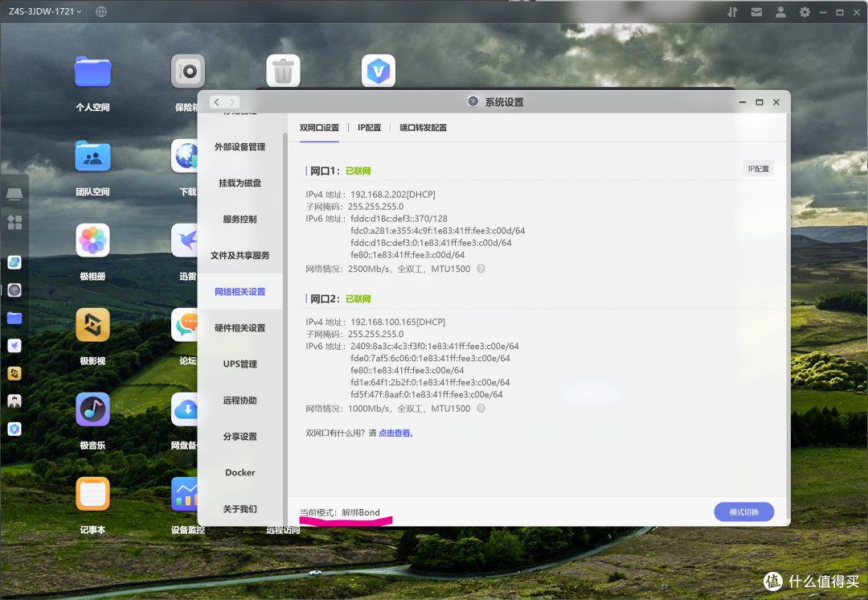Select 挂载为磁盘 in settings sidebar
Screen dimensions: 868x600
point(240,183)
